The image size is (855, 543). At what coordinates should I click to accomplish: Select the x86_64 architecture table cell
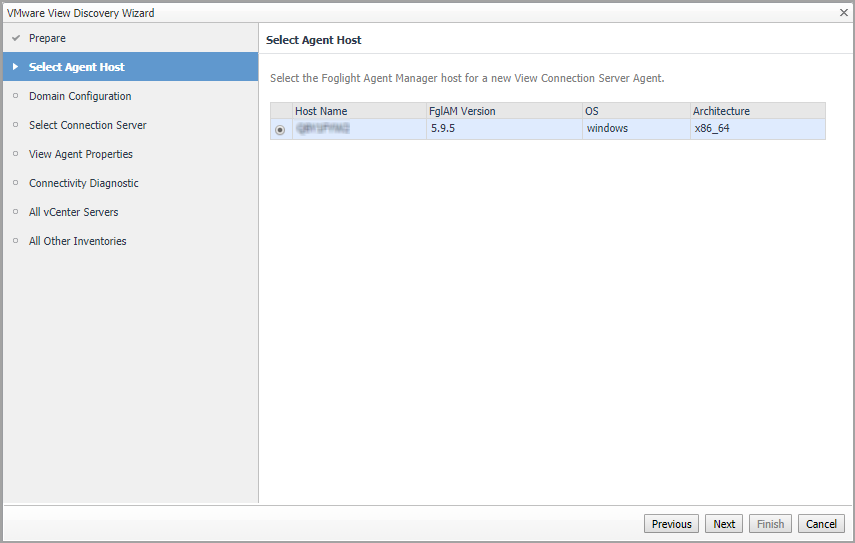[x=712, y=129]
